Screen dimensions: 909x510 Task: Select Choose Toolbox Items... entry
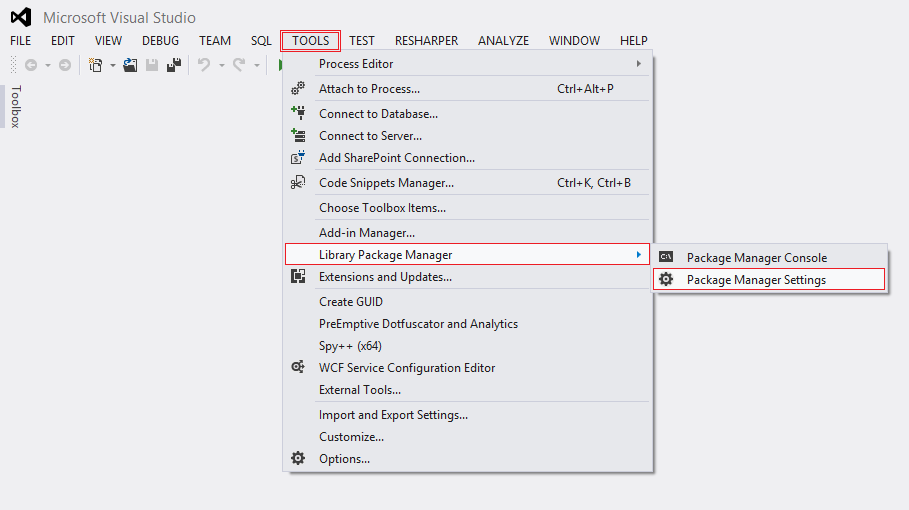click(x=467, y=207)
